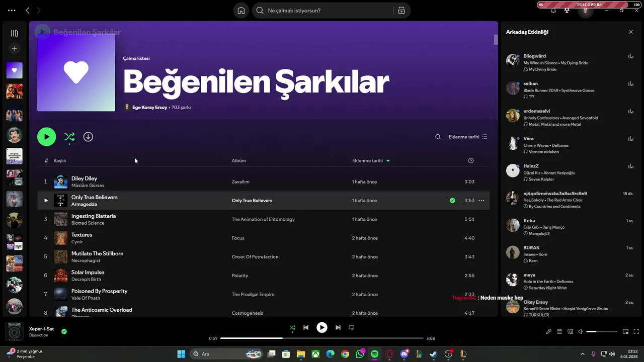Skip to the previous track
Screen dimensions: 644x362
pyautogui.click(x=306, y=327)
